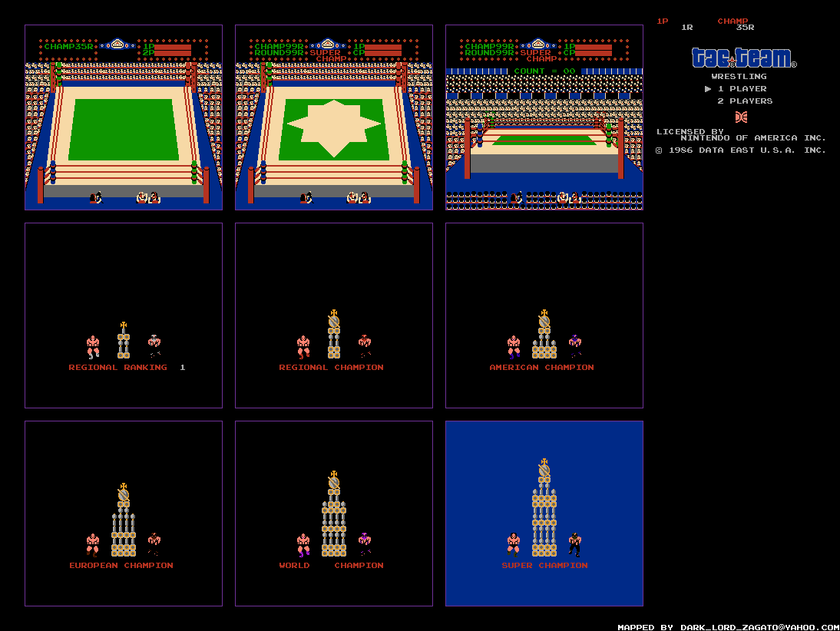The image size is (840, 631).
Task: Click the World Champion trophy tower
Action: (334, 514)
